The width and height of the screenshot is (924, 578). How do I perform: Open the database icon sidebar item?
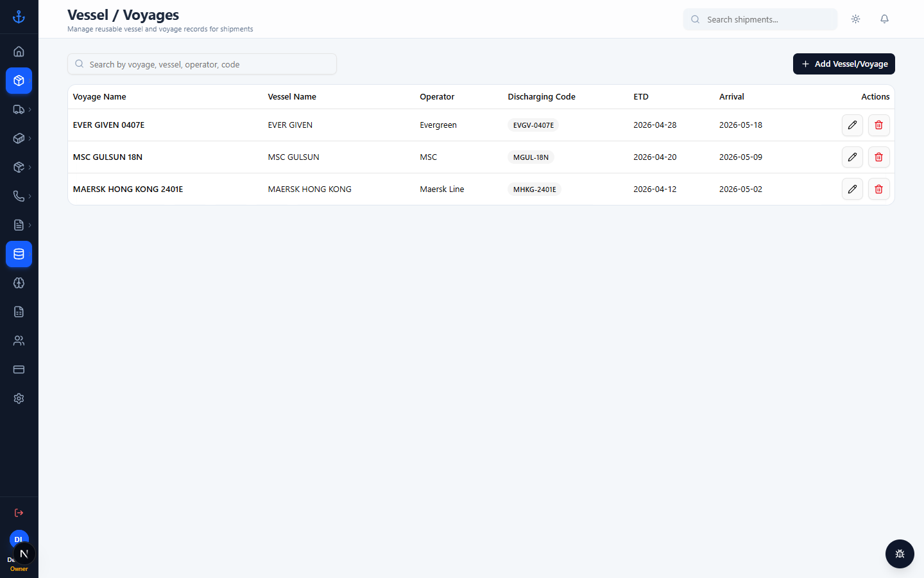(x=19, y=254)
